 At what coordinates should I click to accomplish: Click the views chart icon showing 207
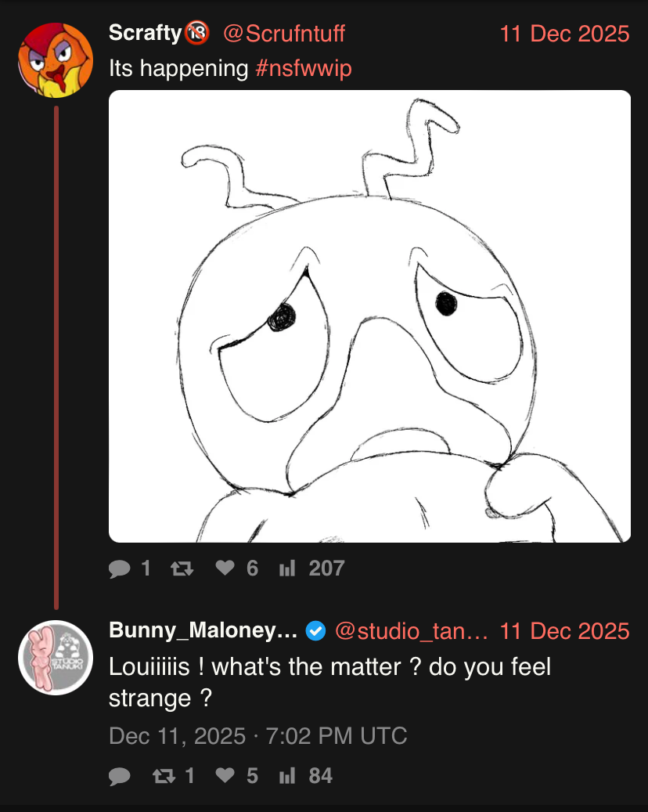pos(286,568)
